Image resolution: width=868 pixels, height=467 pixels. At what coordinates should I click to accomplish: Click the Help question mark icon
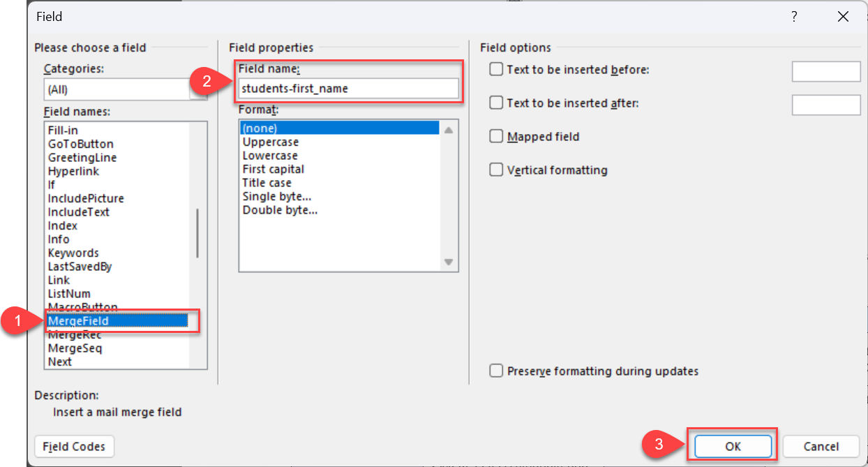[x=794, y=17]
